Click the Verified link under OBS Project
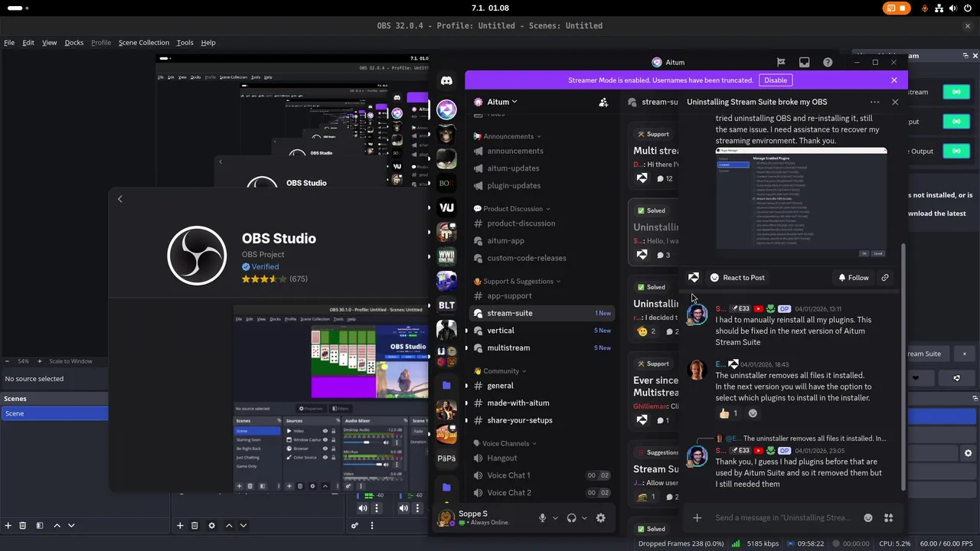This screenshot has height=551, width=980. [x=260, y=267]
